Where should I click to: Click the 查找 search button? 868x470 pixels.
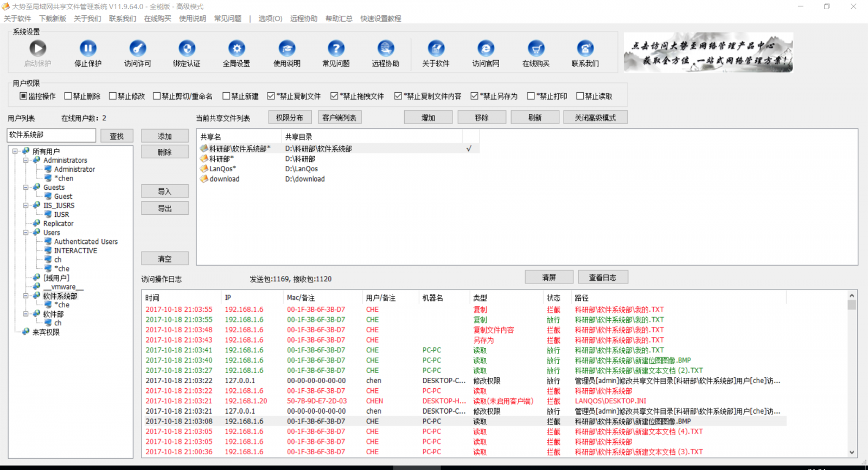[x=117, y=136]
